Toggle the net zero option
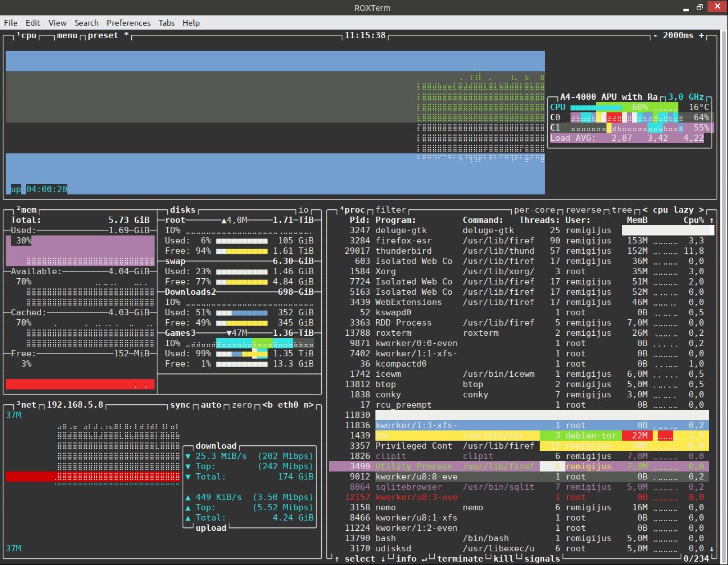This screenshot has height=565, width=728. coord(242,405)
